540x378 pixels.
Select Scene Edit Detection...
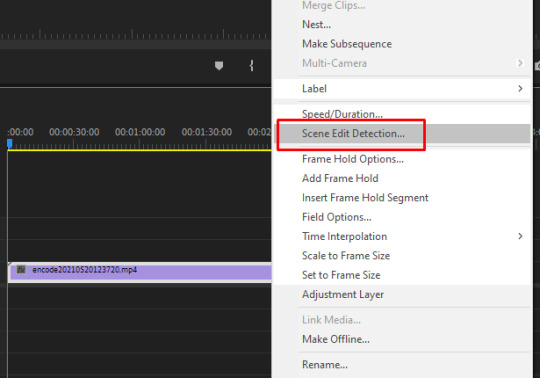[402, 134]
